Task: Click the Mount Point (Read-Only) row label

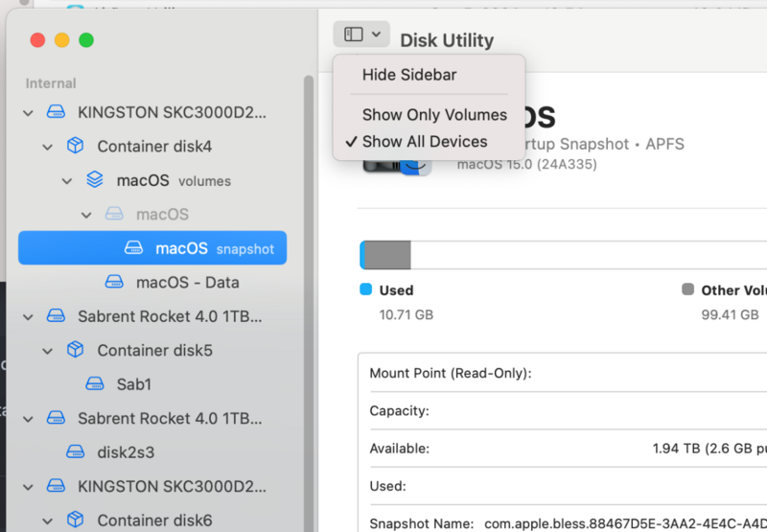Action: click(451, 373)
